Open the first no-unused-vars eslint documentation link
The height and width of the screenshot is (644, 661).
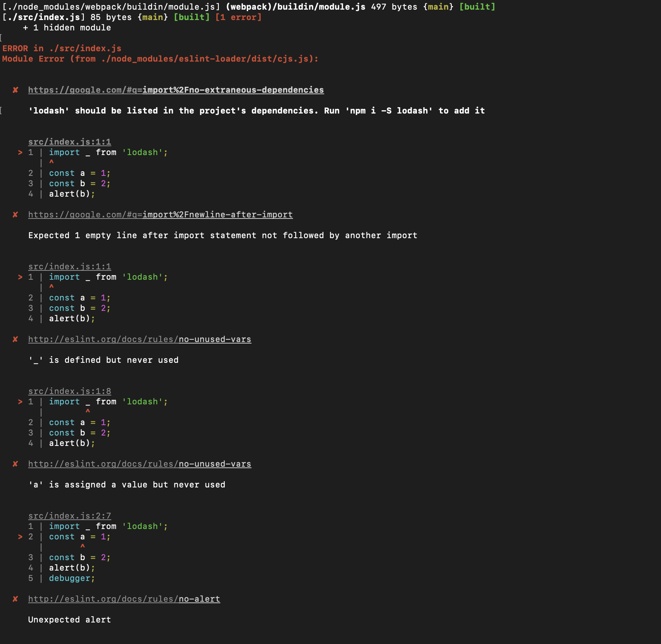pos(139,339)
